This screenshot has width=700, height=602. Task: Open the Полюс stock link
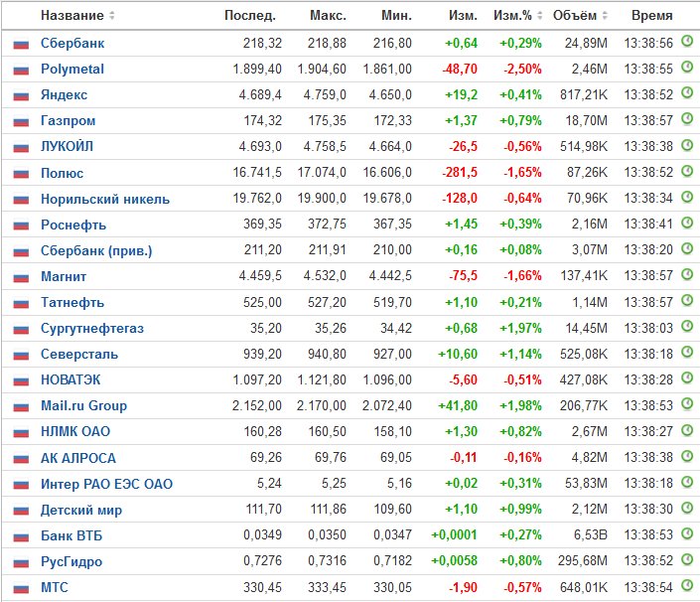[62, 173]
